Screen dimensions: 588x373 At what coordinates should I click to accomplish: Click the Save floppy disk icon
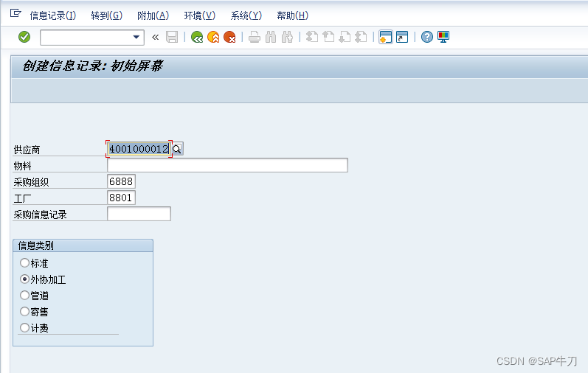pos(172,37)
